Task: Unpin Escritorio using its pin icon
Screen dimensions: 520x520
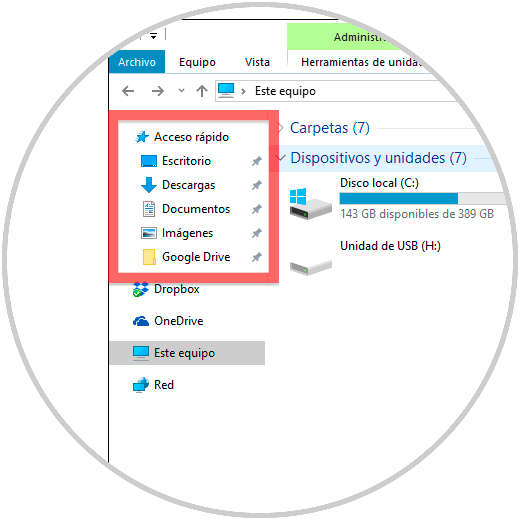Action: pyautogui.click(x=256, y=161)
